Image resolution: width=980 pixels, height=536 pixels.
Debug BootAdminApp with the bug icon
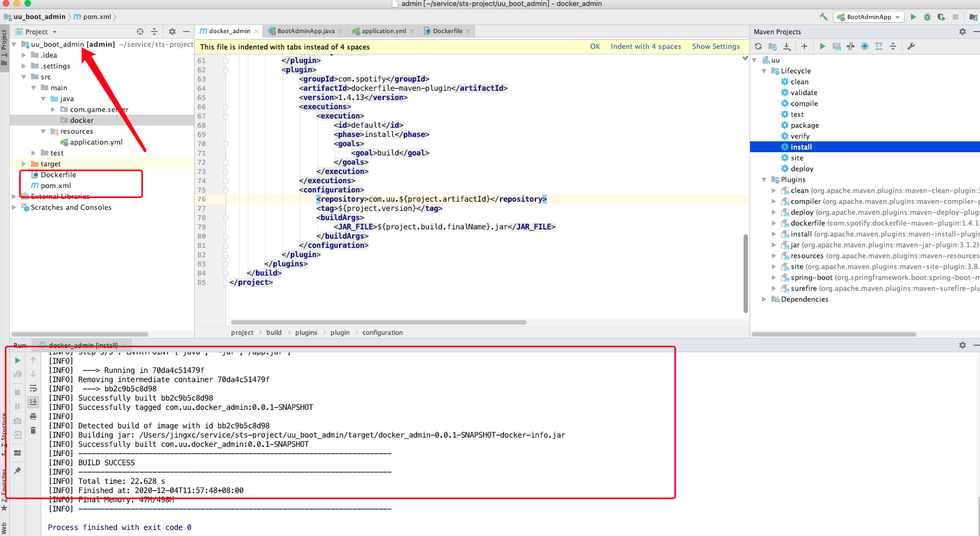[x=927, y=17]
